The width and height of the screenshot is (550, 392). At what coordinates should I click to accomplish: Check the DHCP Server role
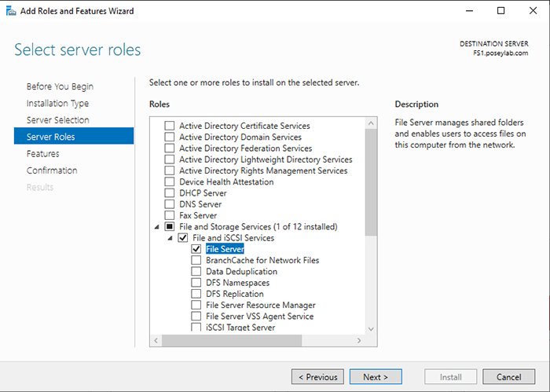pos(169,193)
